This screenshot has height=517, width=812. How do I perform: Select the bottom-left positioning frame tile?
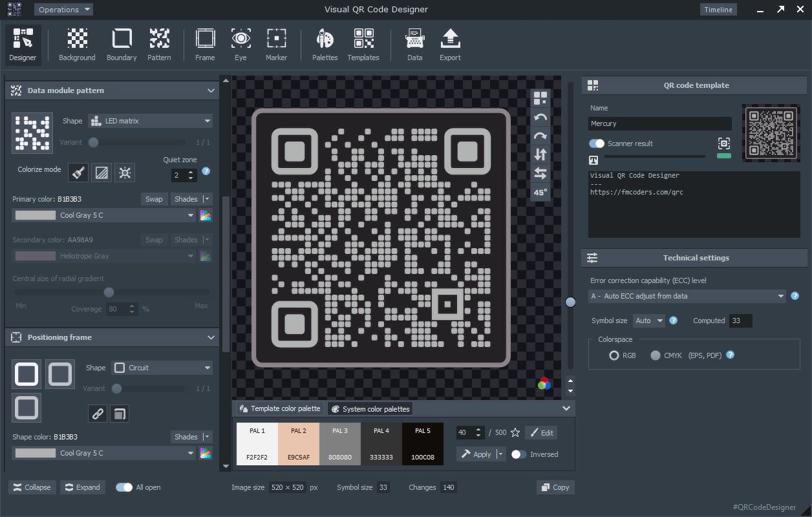pyautogui.click(x=27, y=408)
